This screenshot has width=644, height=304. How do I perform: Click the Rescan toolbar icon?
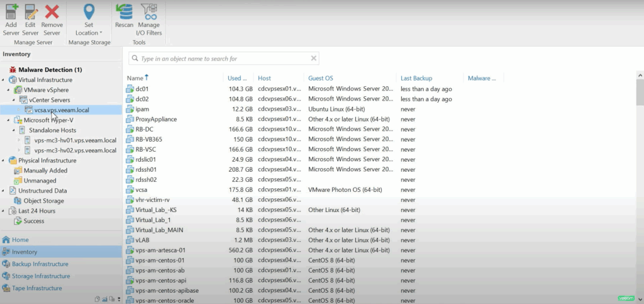[124, 12]
